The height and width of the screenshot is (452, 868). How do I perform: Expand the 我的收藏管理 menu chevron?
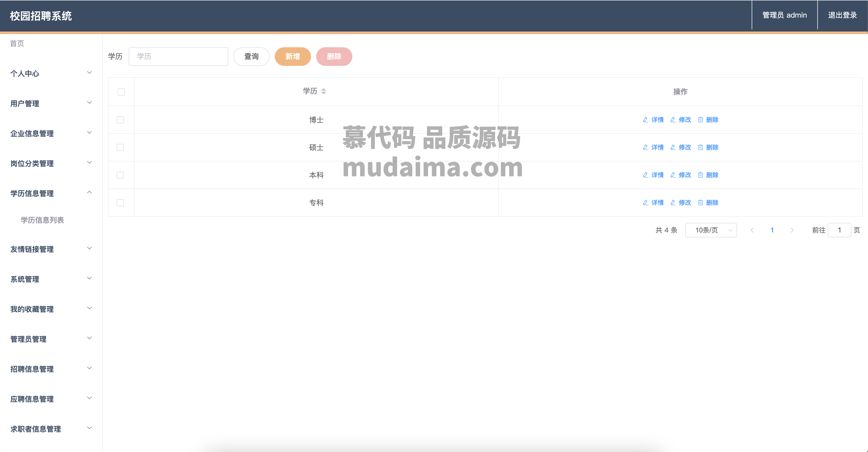(x=90, y=308)
